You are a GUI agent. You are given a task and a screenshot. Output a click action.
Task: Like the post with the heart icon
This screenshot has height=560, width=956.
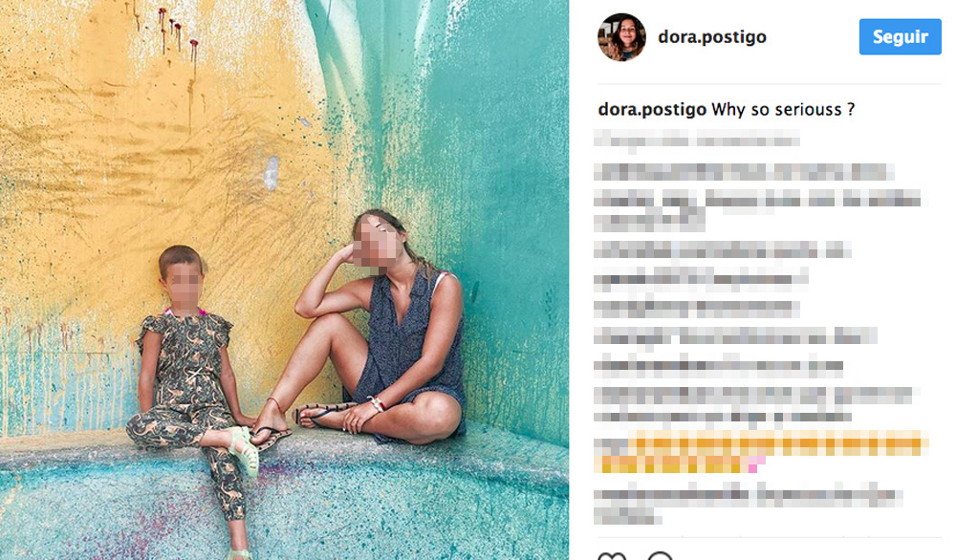(x=612, y=556)
